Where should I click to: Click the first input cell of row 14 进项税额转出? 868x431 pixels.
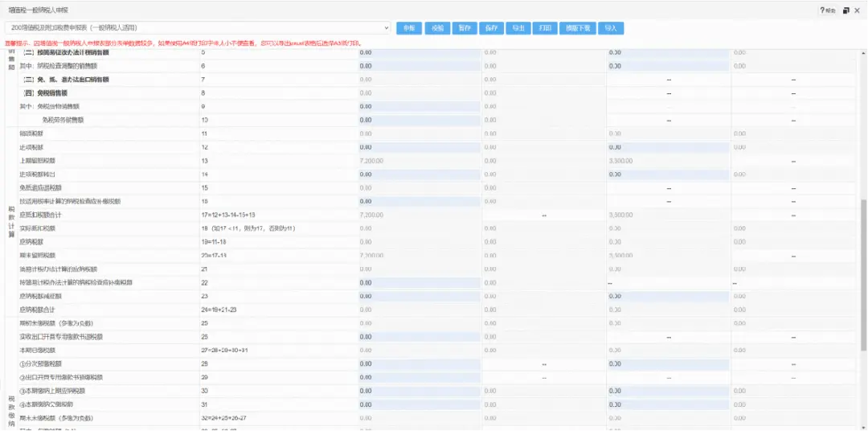click(419, 174)
